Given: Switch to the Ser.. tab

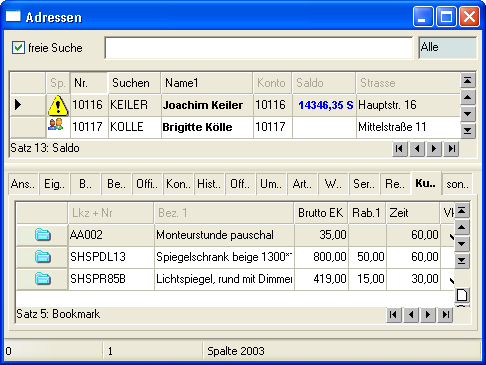Looking at the screenshot, I should pos(364,184).
